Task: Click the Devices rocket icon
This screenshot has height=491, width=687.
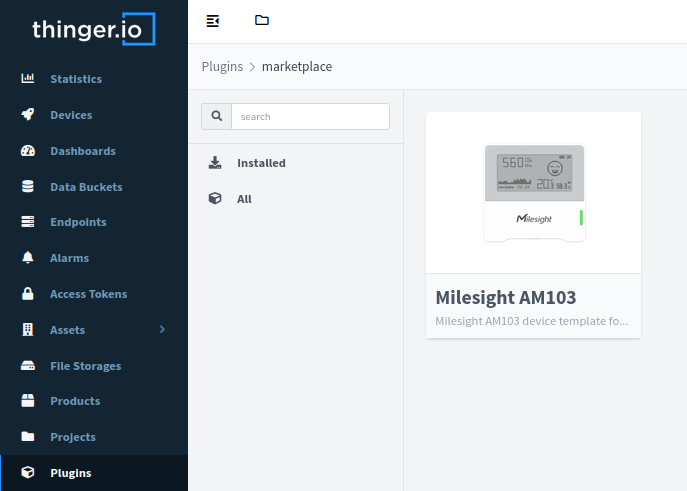Action: coord(28,115)
